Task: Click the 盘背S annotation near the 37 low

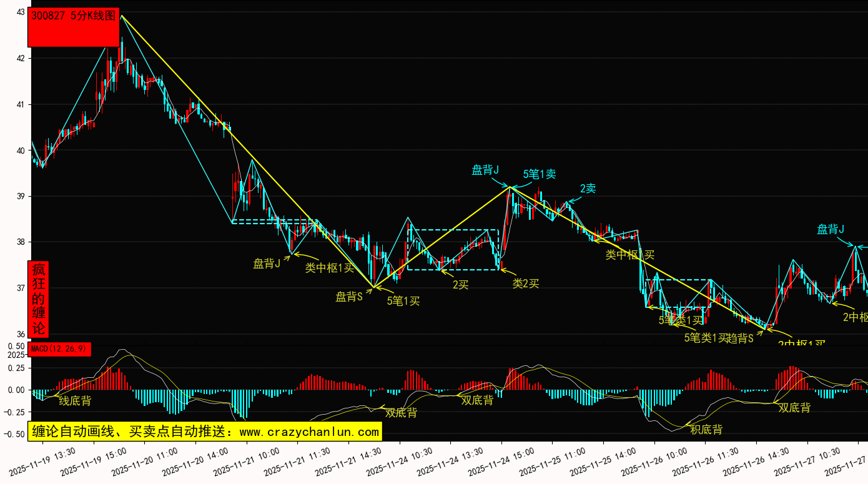Action: point(349,297)
